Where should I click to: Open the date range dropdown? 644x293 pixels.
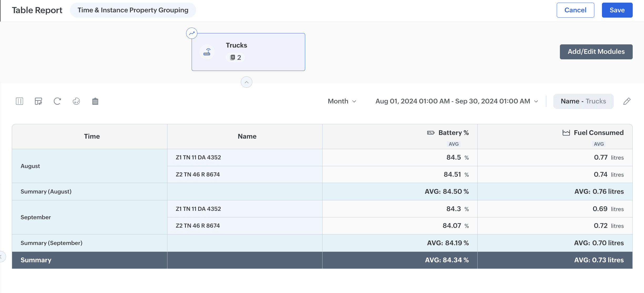coord(457,101)
